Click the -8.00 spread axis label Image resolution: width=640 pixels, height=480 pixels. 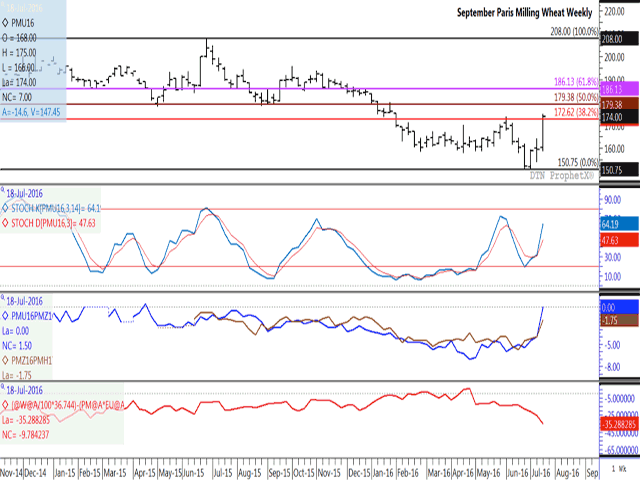(x=612, y=367)
